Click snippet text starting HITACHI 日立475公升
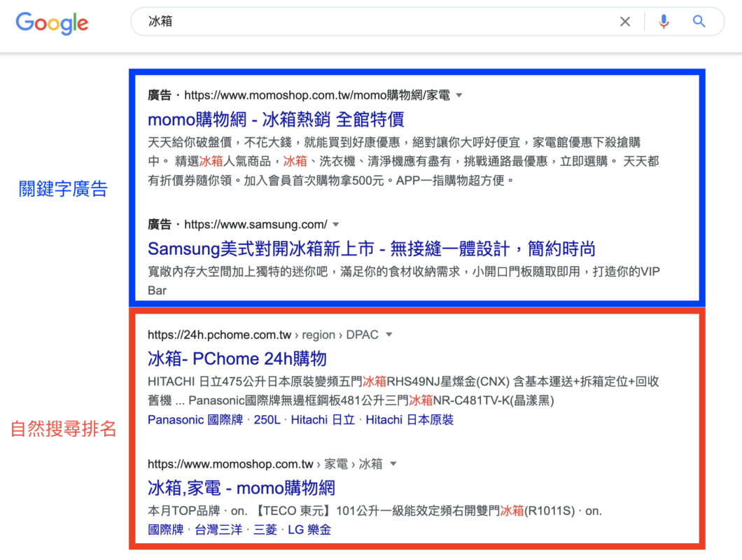Screen dimensions: 742x560 (403, 391)
